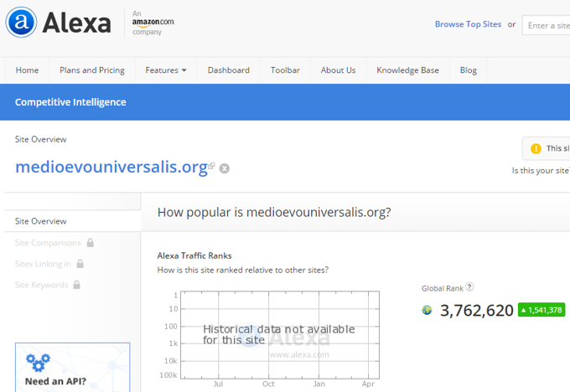Click the traffic rank history chart
This screenshot has height=392, width=570.
tap(280, 335)
